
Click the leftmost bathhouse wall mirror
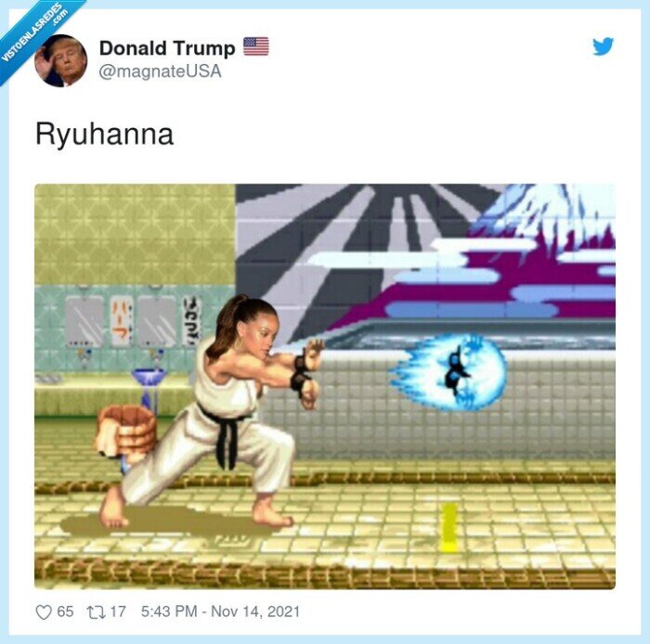tap(84, 321)
